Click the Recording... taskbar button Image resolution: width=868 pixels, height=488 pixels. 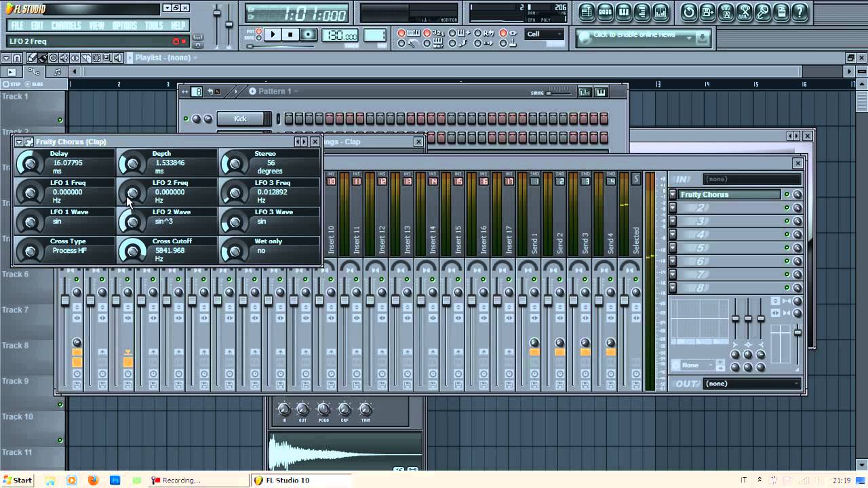click(199, 480)
